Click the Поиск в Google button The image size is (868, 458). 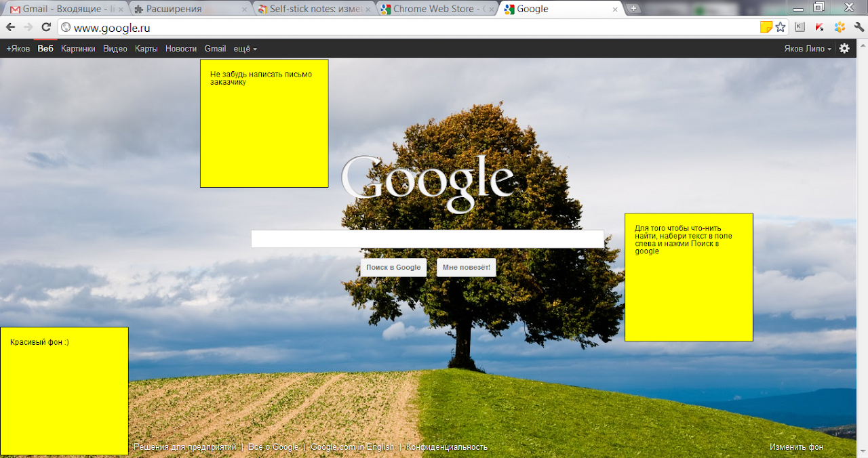click(x=393, y=268)
